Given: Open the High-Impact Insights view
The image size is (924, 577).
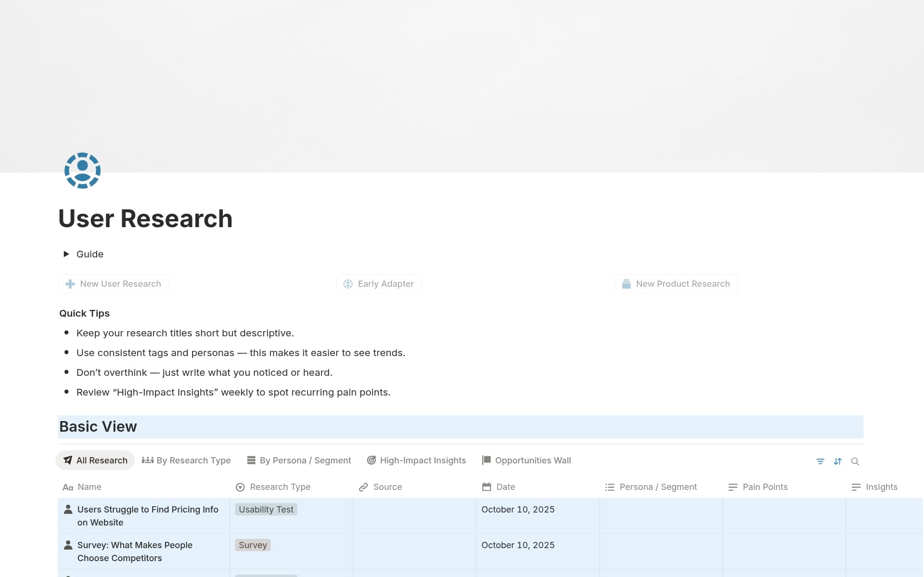Looking at the screenshot, I should click(417, 460).
